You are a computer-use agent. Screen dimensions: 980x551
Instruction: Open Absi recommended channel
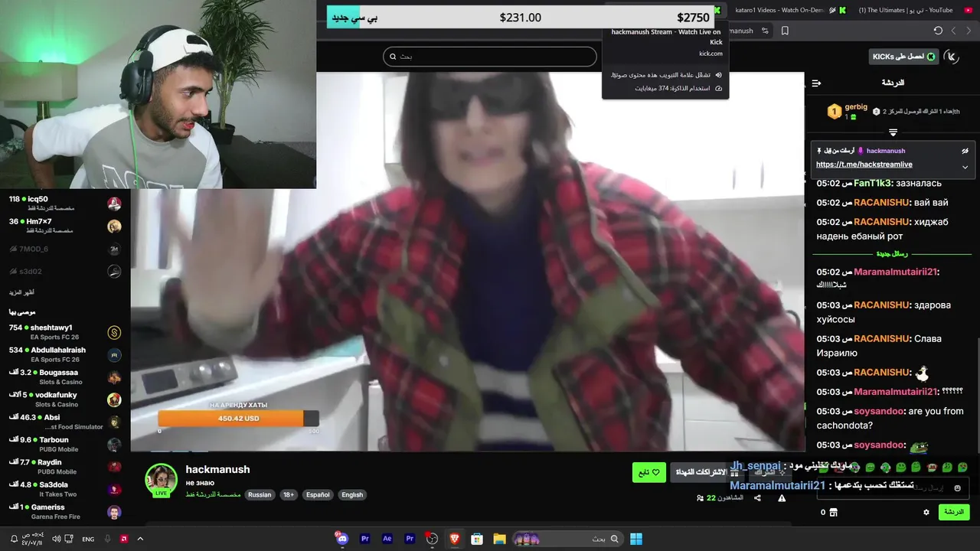click(65, 422)
